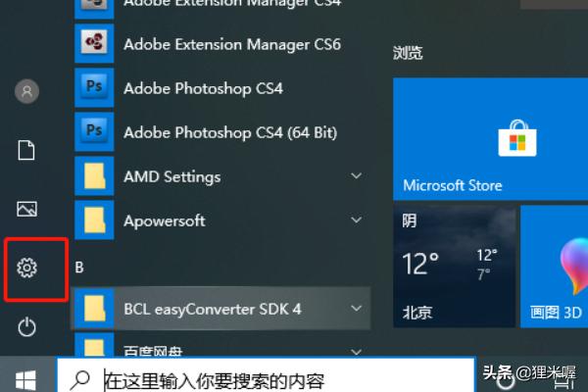The image size is (588, 392).
Task: Click the Power button icon
Action: click(x=27, y=327)
